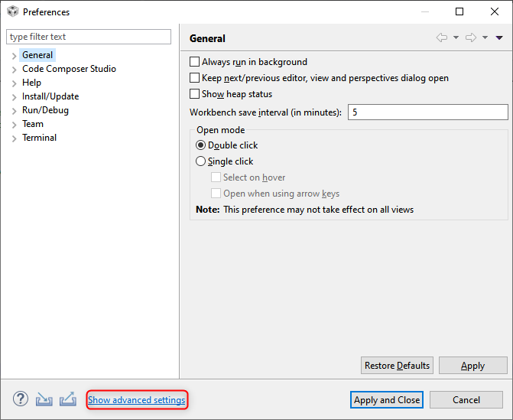513x420 pixels.
Task: Check Keep next/previous editor dialog open
Action: coord(194,78)
